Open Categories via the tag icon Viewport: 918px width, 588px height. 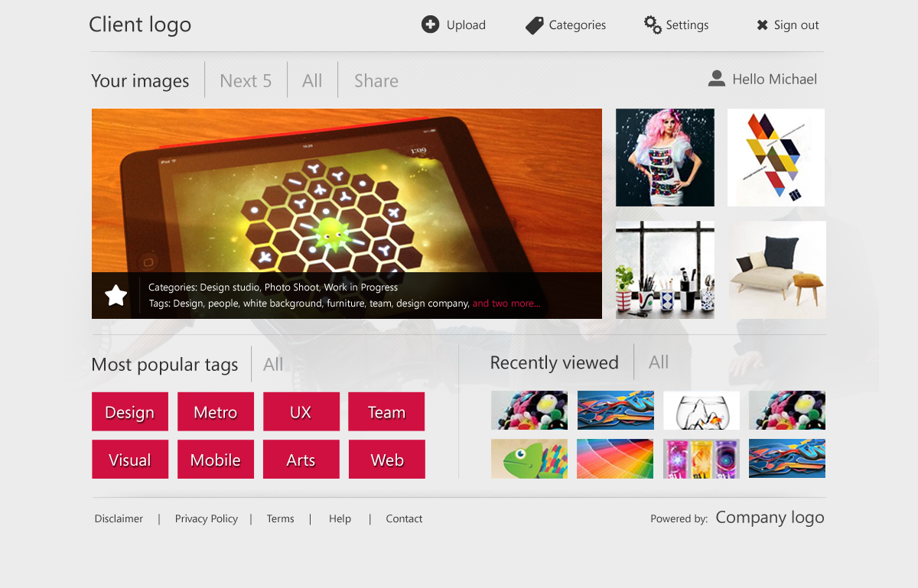pos(535,25)
